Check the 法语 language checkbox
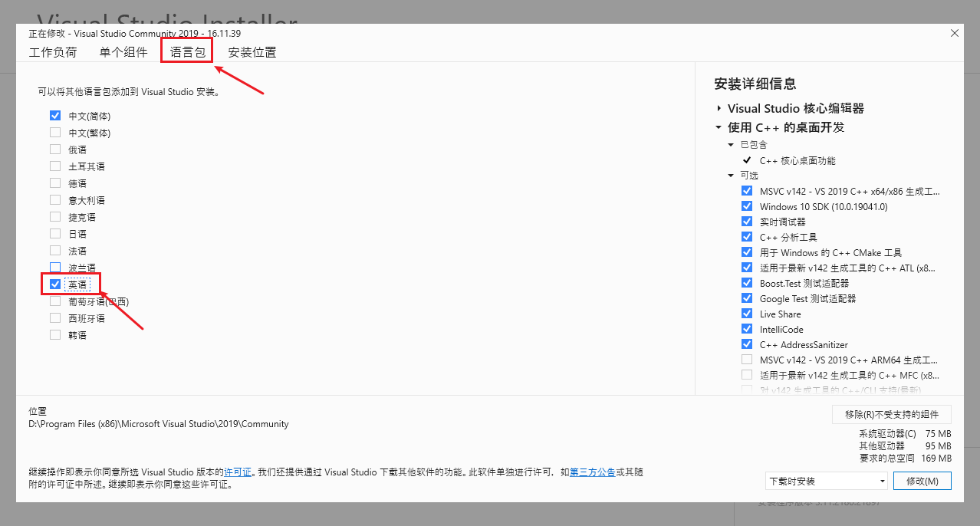 click(55, 251)
